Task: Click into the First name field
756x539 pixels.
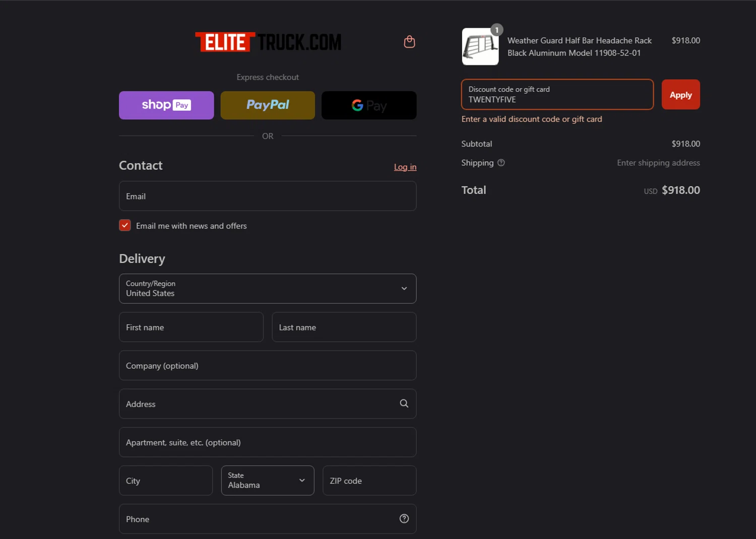Action: coord(191,327)
